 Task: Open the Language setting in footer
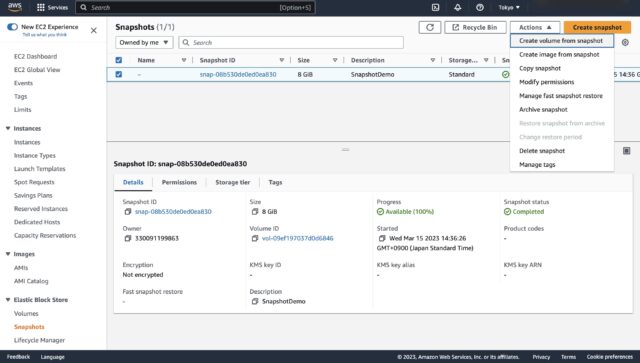pyautogui.click(x=53, y=357)
